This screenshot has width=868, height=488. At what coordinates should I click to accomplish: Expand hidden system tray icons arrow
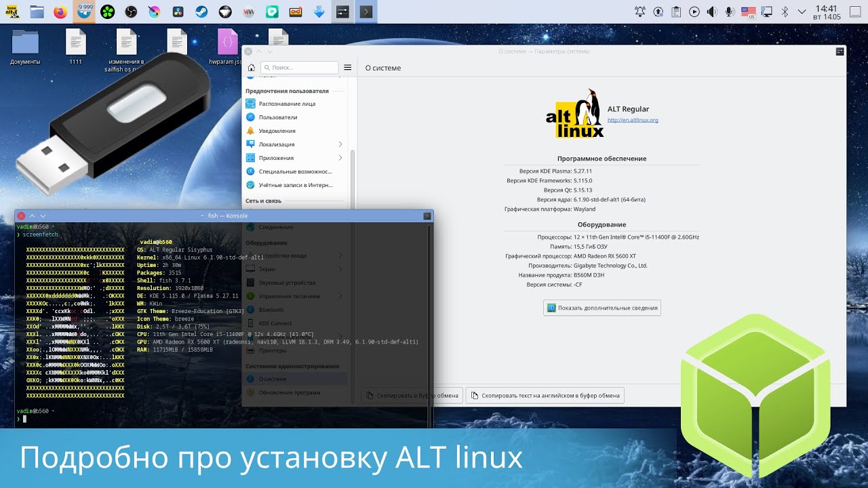pyautogui.click(x=803, y=12)
